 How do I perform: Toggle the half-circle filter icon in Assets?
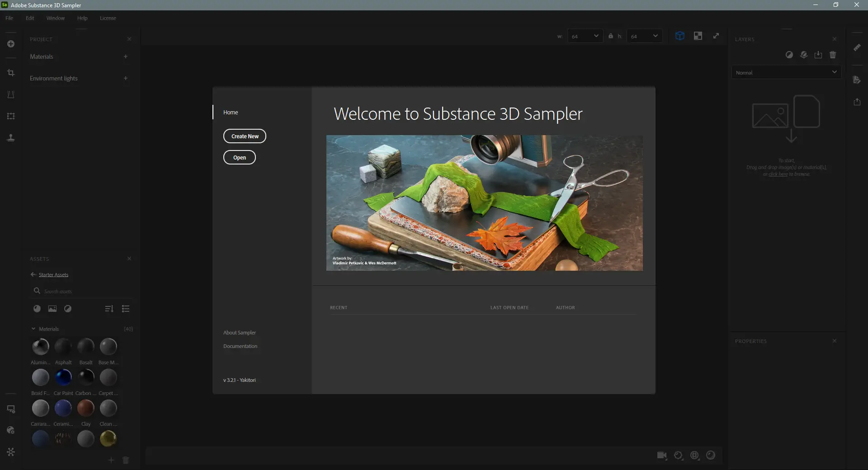(68, 309)
